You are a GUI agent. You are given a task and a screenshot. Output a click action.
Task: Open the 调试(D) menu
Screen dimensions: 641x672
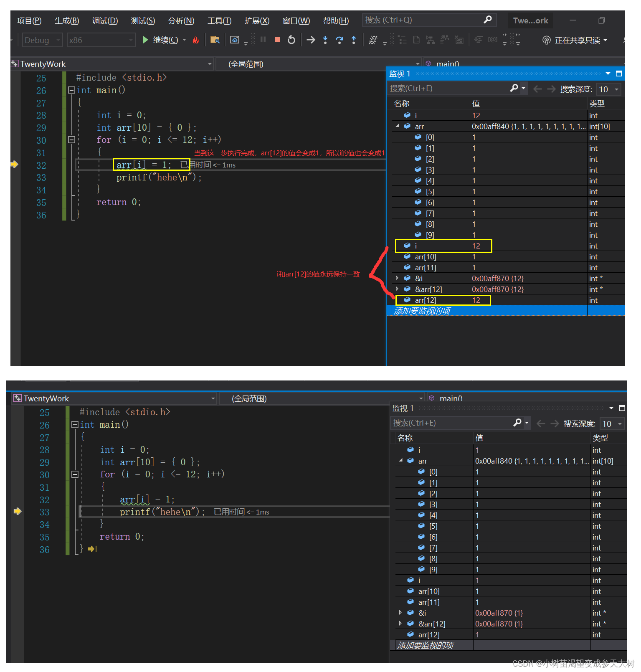105,20
